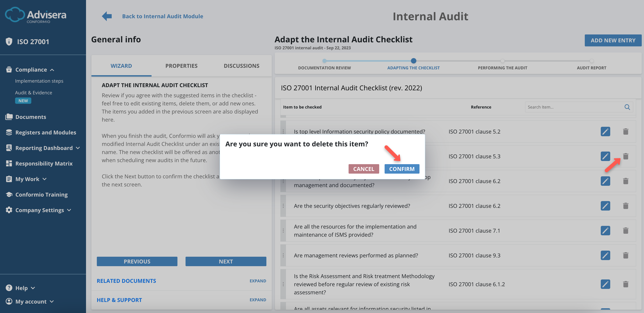Click the trash icon beside "Are the security objectives regularly reviewed?"
This screenshot has width=644, height=313.
pos(626,206)
